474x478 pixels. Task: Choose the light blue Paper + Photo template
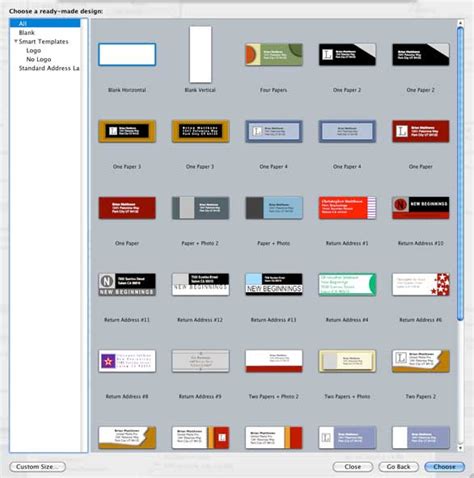pyautogui.click(x=274, y=208)
